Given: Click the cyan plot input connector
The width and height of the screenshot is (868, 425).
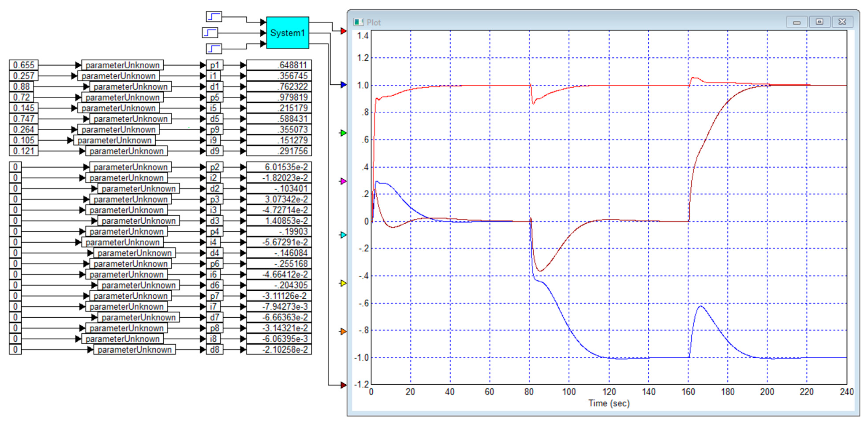Looking at the screenshot, I should coord(343,235).
